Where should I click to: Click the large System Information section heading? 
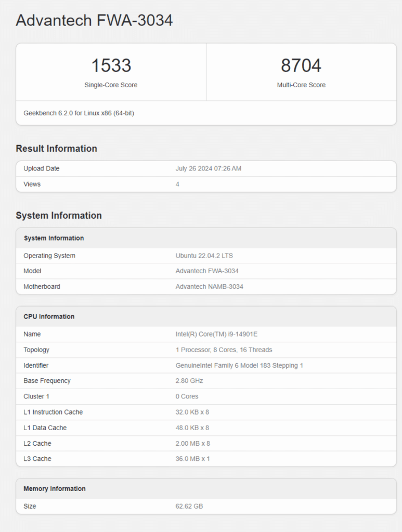tap(59, 215)
